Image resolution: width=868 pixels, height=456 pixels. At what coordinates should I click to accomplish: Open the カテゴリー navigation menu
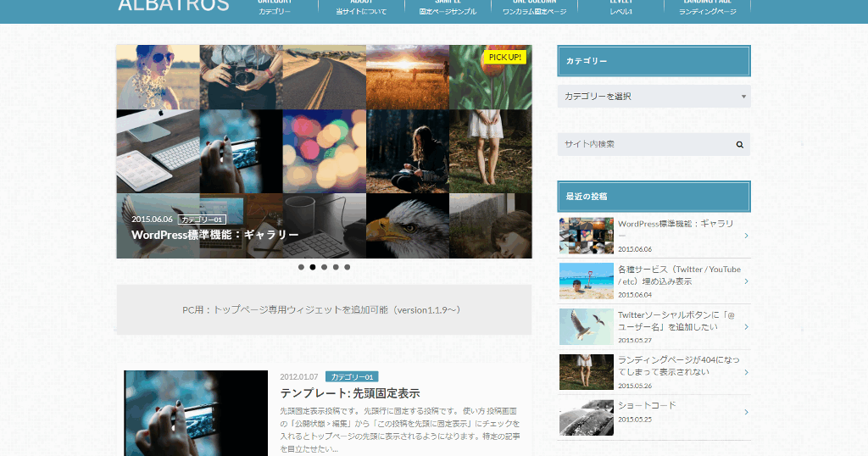[x=275, y=8]
